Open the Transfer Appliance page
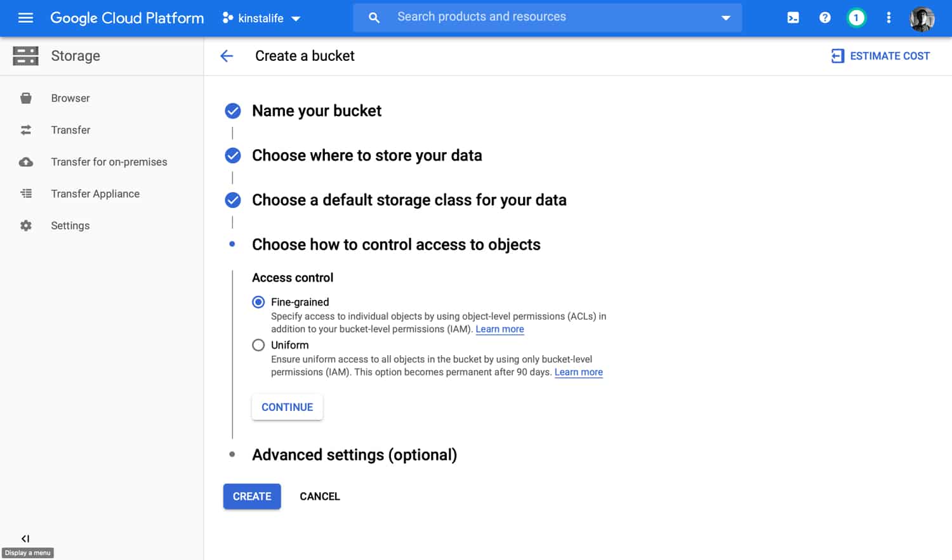The width and height of the screenshot is (952, 560). tap(95, 193)
